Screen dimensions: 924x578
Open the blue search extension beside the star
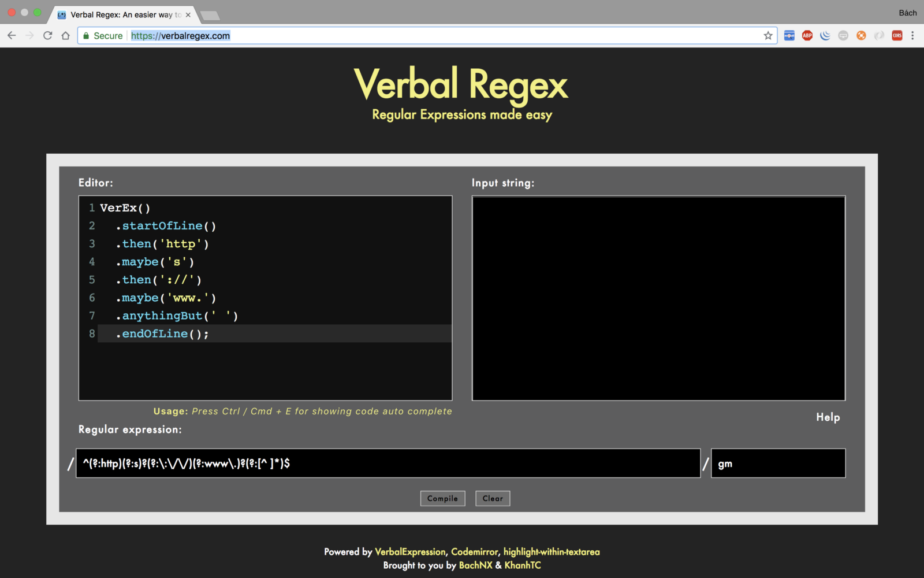[789, 35]
